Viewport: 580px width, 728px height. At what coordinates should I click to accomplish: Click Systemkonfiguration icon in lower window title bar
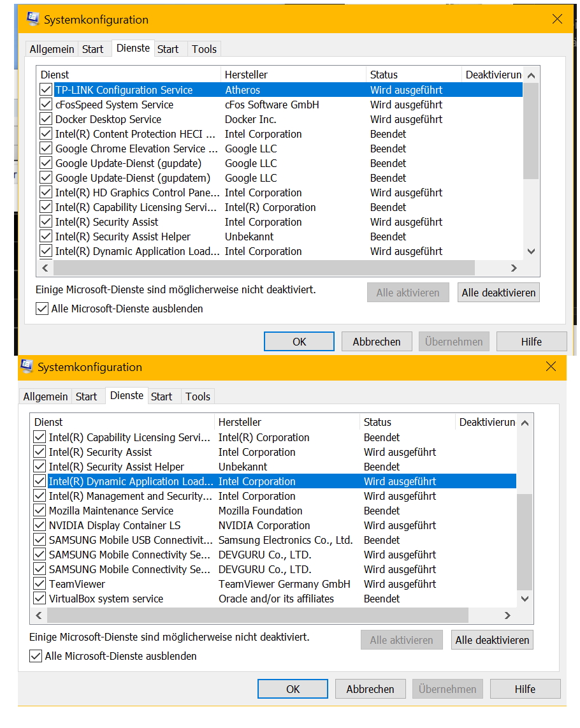pos(27,367)
